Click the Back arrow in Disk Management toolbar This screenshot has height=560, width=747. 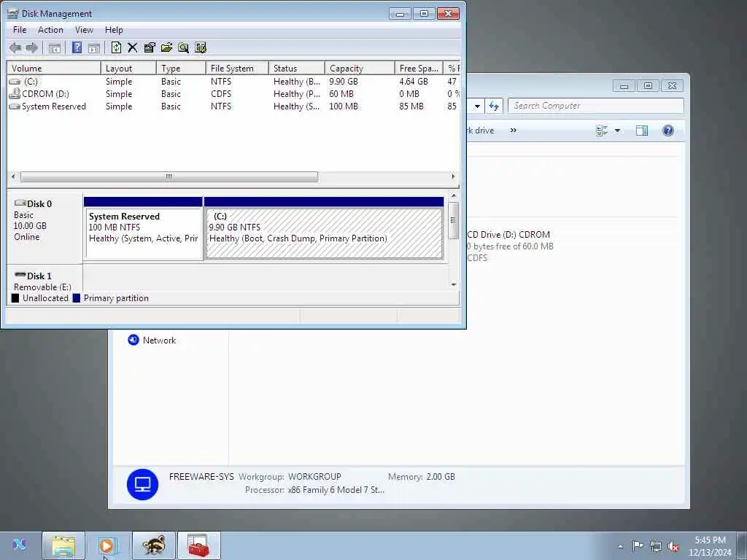tap(15, 47)
